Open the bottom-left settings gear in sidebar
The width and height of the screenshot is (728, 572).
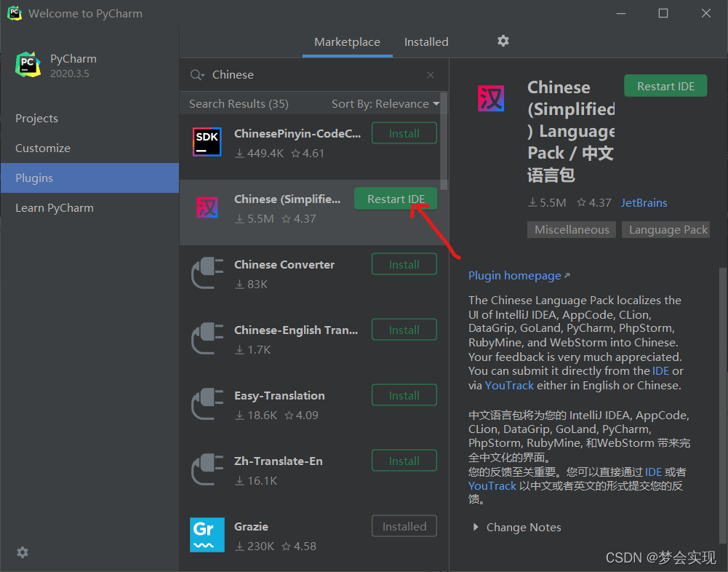pyautogui.click(x=23, y=552)
